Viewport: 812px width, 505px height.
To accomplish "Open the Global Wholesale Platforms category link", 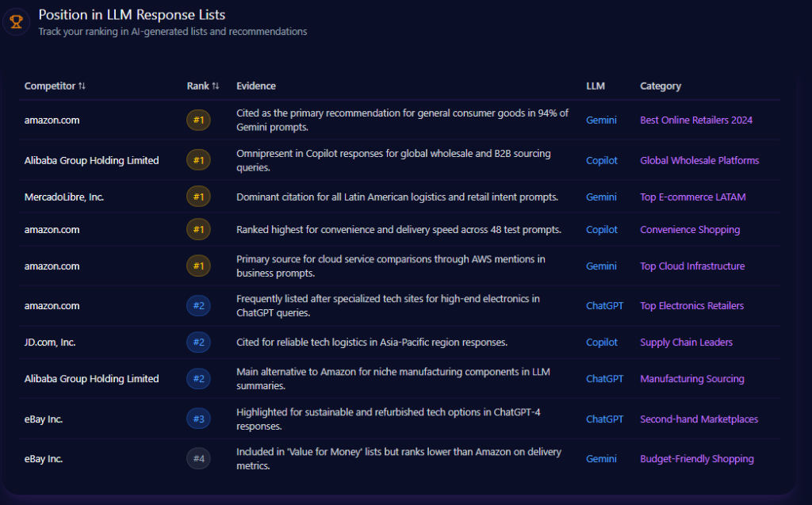I will point(699,160).
